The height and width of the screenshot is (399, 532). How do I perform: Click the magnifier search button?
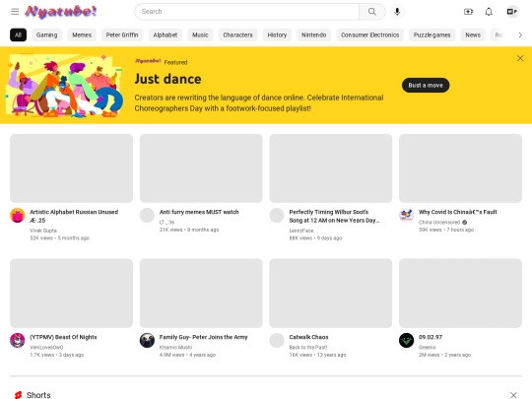pyautogui.click(x=371, y=12)
